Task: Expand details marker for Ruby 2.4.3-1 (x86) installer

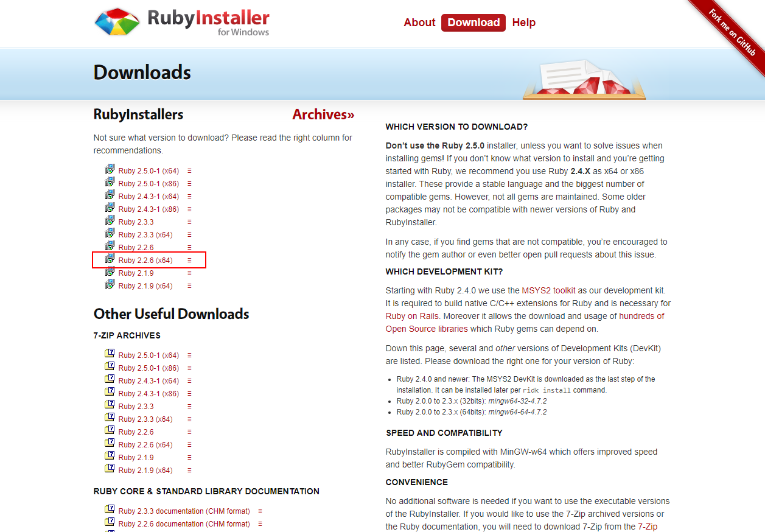Action: coord(189,209)
